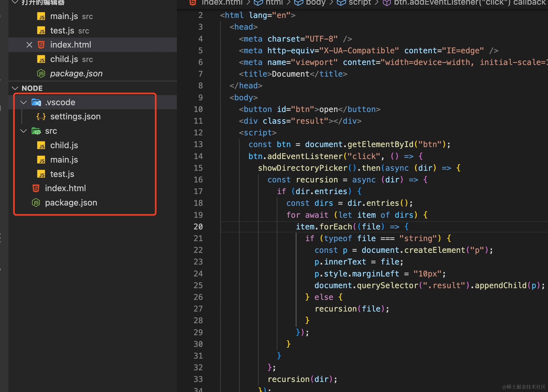Click JS icon of child.js in src folder

[x=41, y=145]
